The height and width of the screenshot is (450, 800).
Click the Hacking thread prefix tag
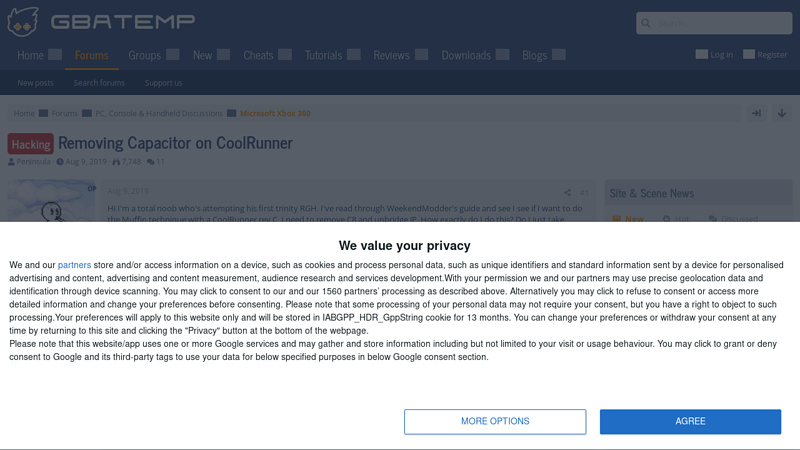31,144
